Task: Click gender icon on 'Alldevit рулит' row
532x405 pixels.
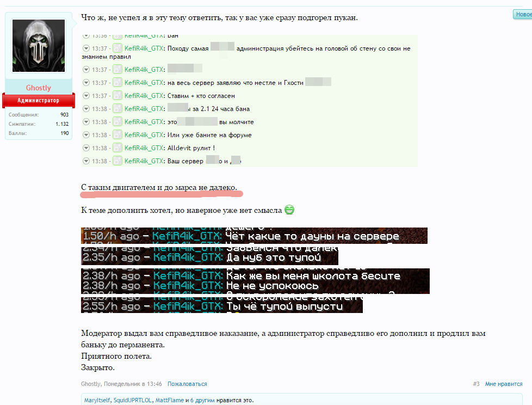Action: [x=117, y=148]
